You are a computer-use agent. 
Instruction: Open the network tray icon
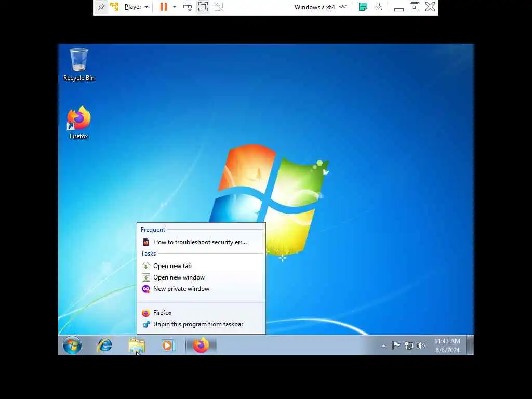409,345
